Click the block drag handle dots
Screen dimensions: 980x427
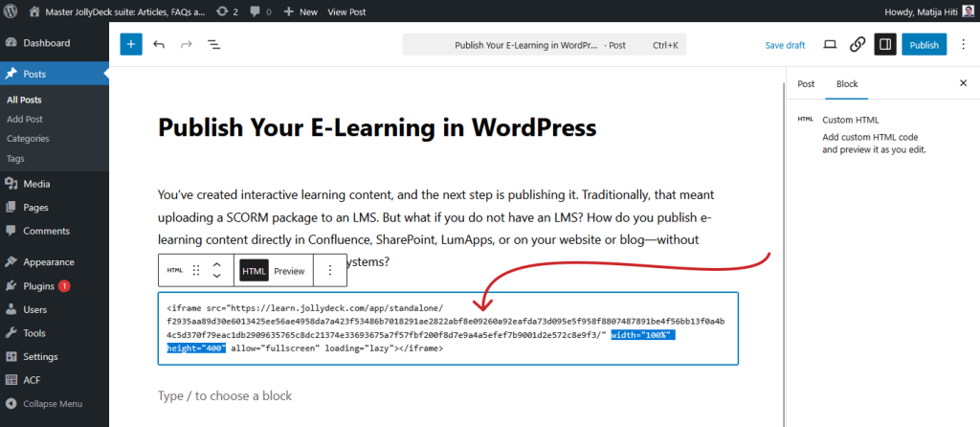(196, 271)
